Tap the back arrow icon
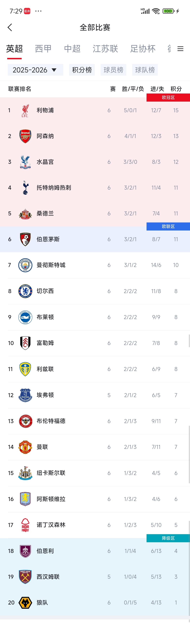 pyautogui.click(x=10, y=28)
